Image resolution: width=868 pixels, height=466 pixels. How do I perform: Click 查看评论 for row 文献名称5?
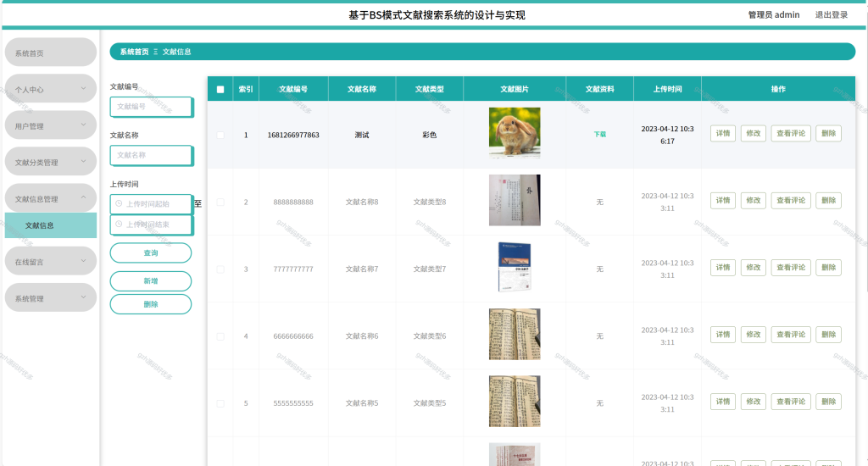[791, 402]
